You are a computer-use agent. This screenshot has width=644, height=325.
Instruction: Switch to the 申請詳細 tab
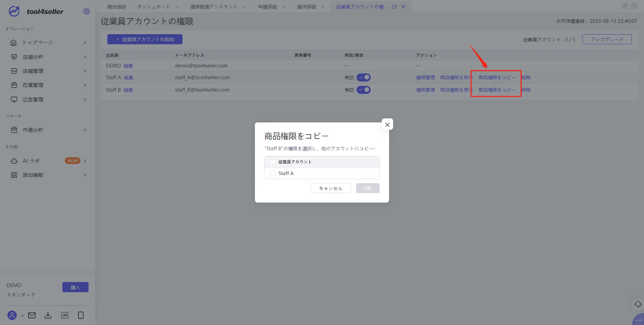click(267, 7)
